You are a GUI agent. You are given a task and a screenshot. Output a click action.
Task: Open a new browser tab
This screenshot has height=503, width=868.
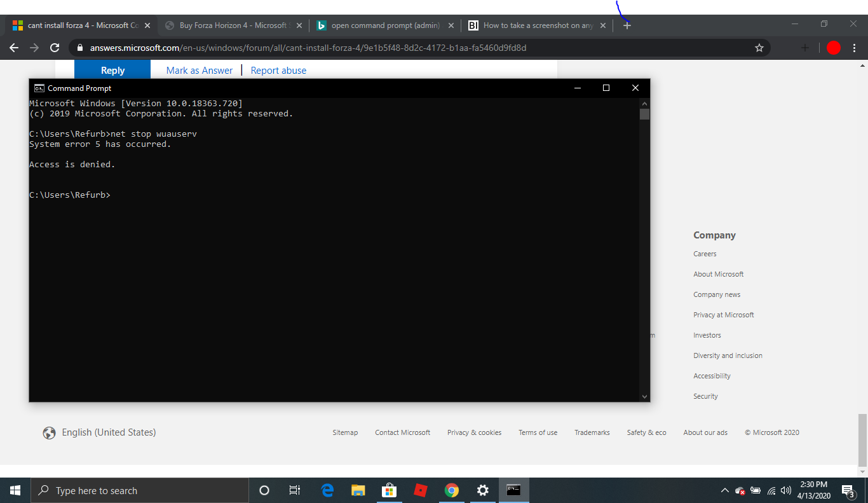point(627,25)
